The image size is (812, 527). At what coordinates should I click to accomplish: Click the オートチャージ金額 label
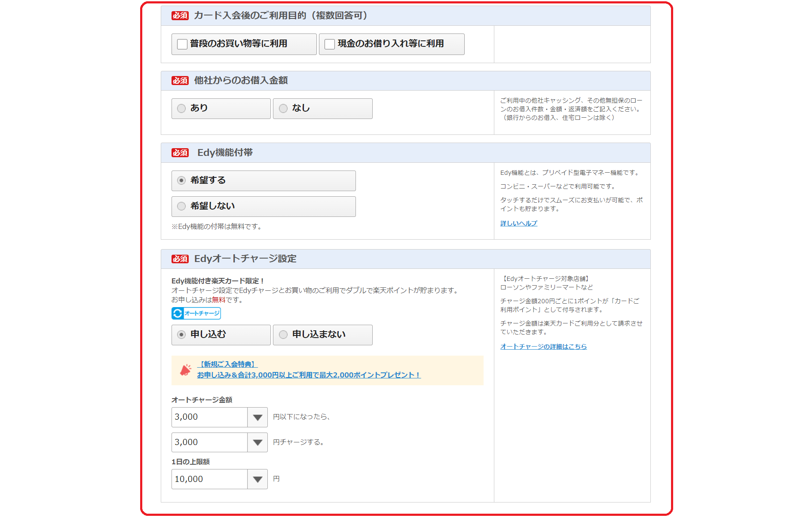click(202, 400)
